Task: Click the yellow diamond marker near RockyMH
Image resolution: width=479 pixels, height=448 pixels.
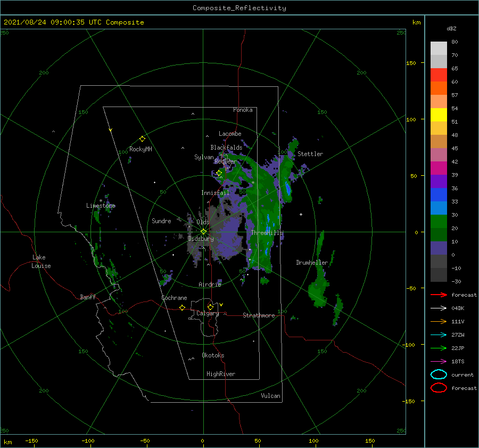Action: tap(142, 139)
